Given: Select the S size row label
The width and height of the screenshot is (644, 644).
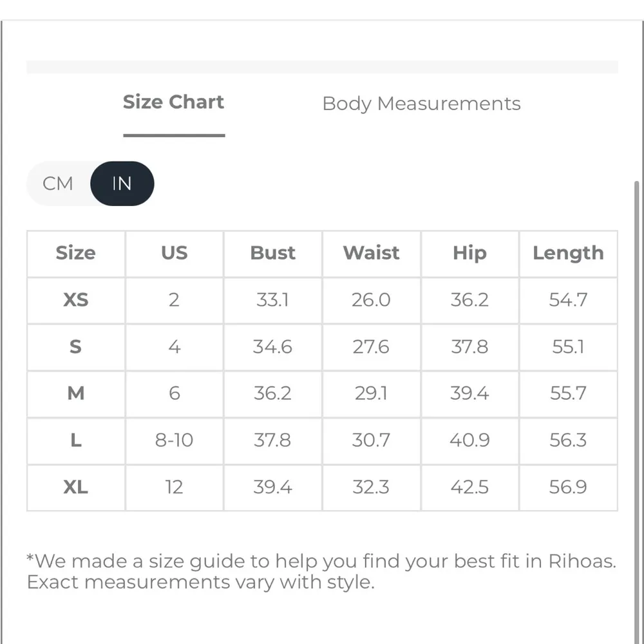Looking at the screenshot, I should coord(75,347).
